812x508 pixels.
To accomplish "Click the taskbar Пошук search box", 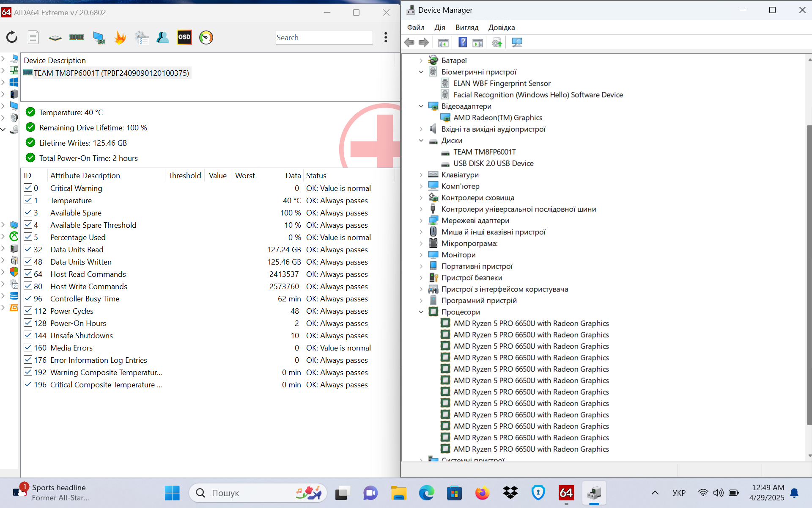I will 258,493.
